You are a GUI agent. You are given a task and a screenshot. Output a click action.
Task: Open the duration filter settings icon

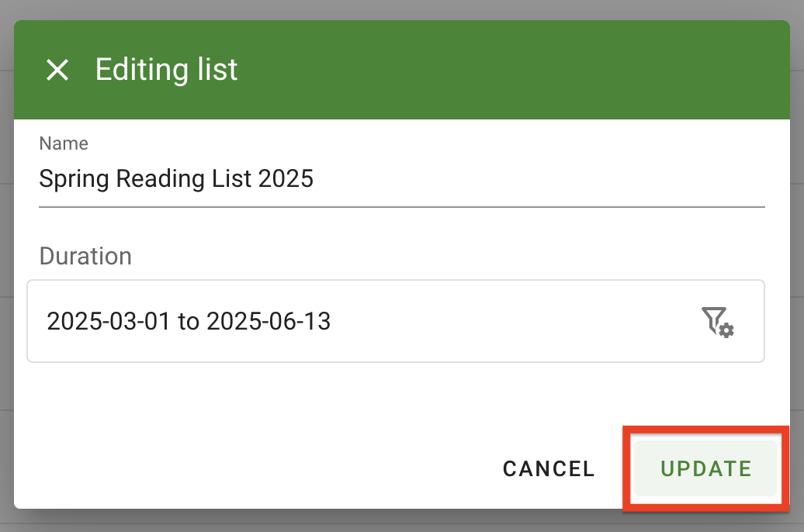click(718, 321)
